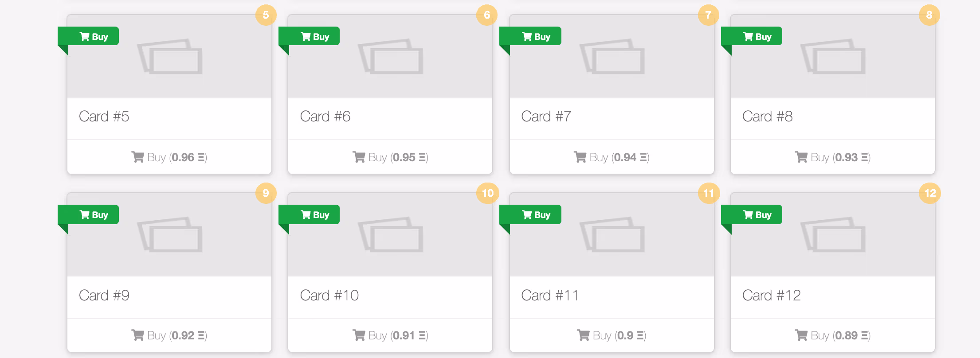Purchase Card #12 for 0.89 ether
The height and width of the screenshot is (358, 980).
[833, 335]
